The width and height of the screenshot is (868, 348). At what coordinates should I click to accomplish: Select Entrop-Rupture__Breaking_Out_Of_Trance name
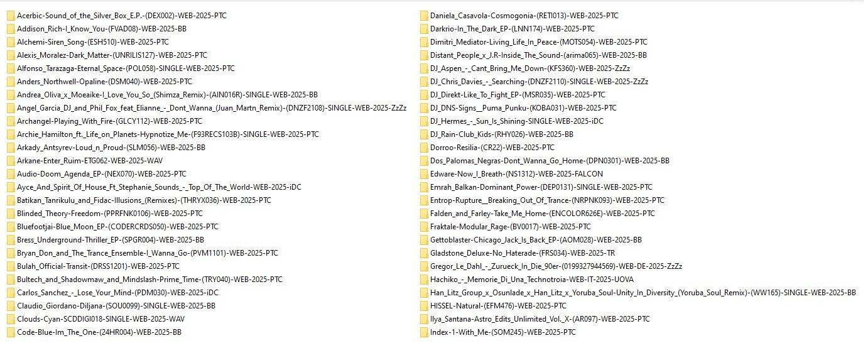tap(547, 200)
